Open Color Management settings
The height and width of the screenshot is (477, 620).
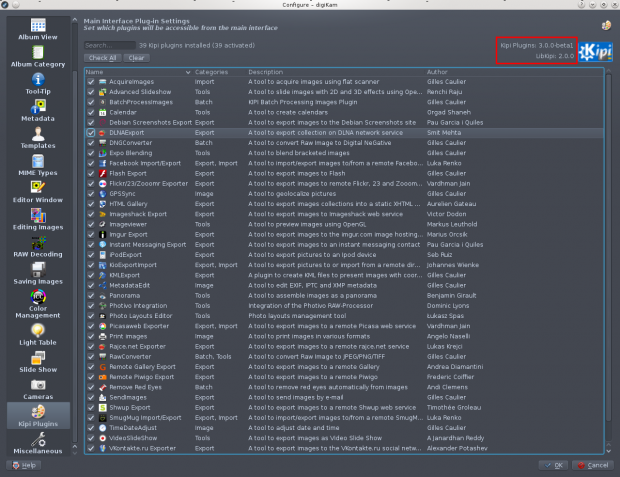(38, 304)
